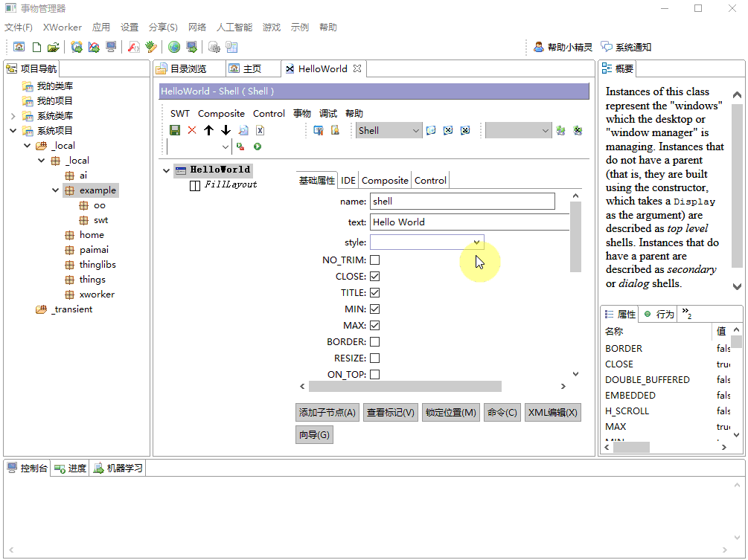This screenshot has width=748, height=560.
Task: Click the person document icon left of Shell combo
Action: [336, 130]
